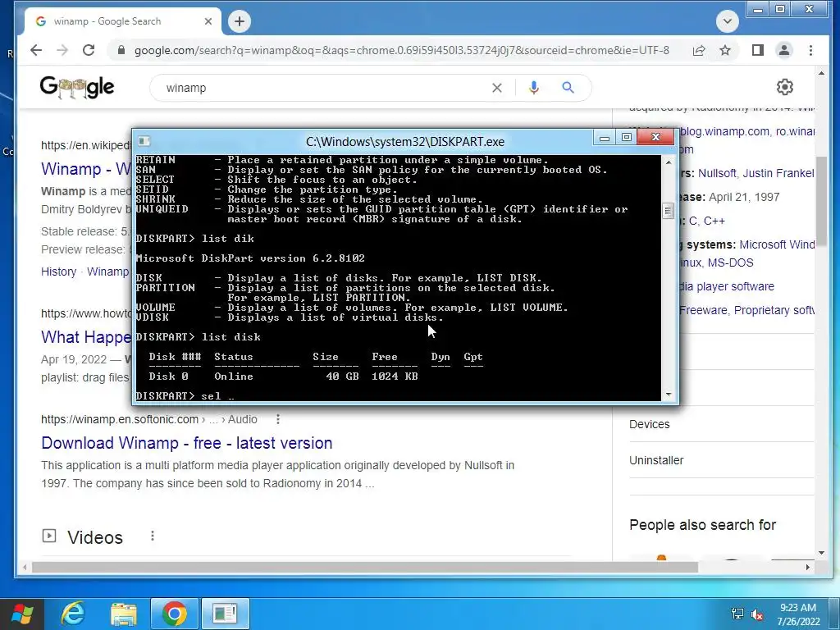Open the Videos section options menu

(x=153, y=536)
